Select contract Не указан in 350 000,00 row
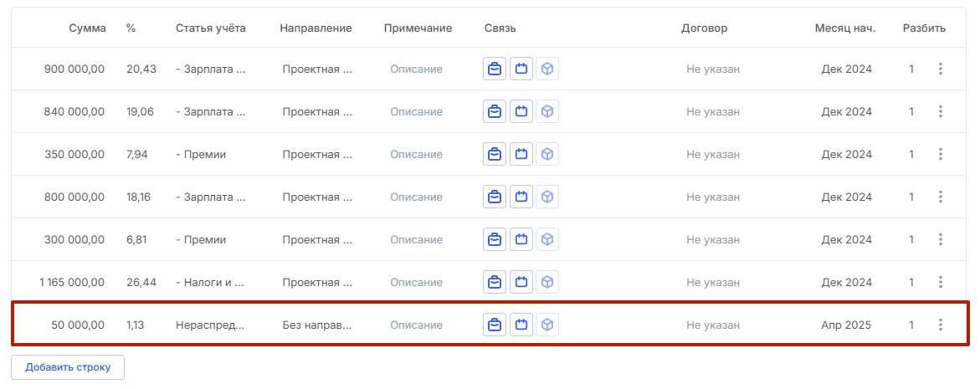The height and width of the screenshot is (389, 980). tap(713, 154)
